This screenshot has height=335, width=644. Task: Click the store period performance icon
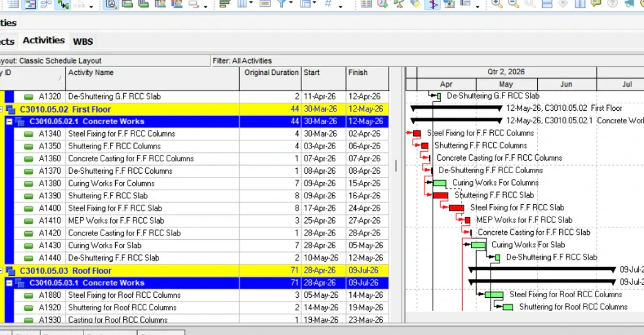[449, 4]
